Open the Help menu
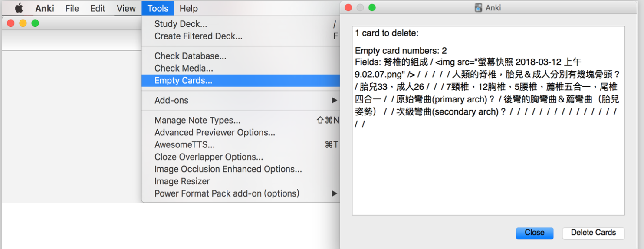The height and width of the screenshot is (249, 644). pyautogui.click(x=188, y=8)
